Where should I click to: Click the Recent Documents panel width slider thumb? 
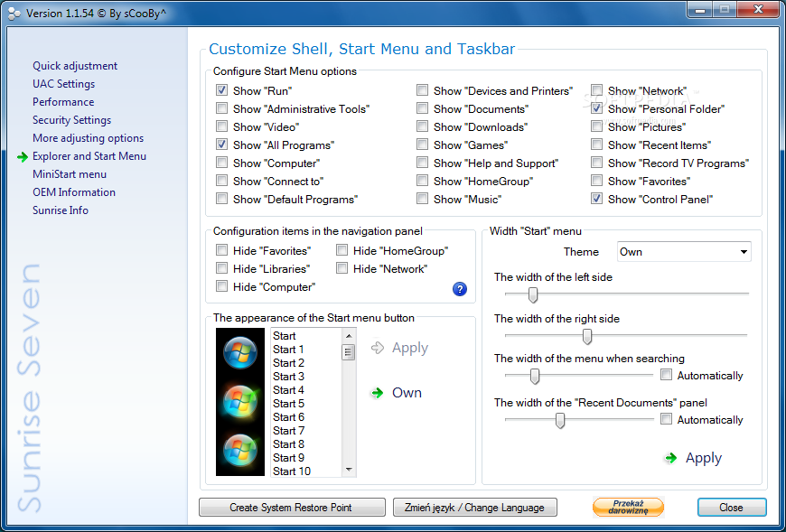pos(560,420)
